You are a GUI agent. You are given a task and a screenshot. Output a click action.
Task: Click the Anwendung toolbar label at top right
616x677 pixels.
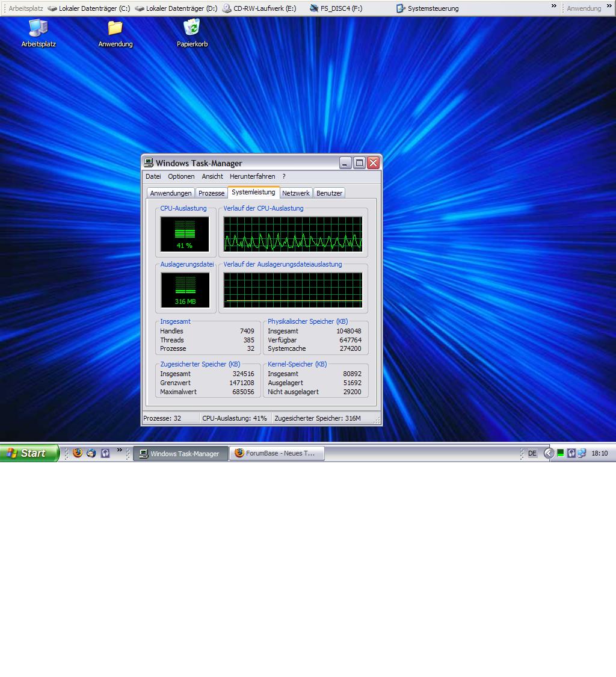pos(584,8)
